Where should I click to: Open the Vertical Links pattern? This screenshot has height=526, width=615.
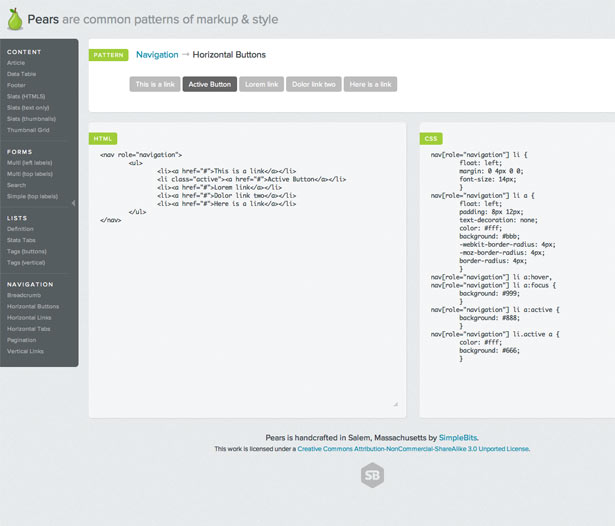[x=25, y=351]
